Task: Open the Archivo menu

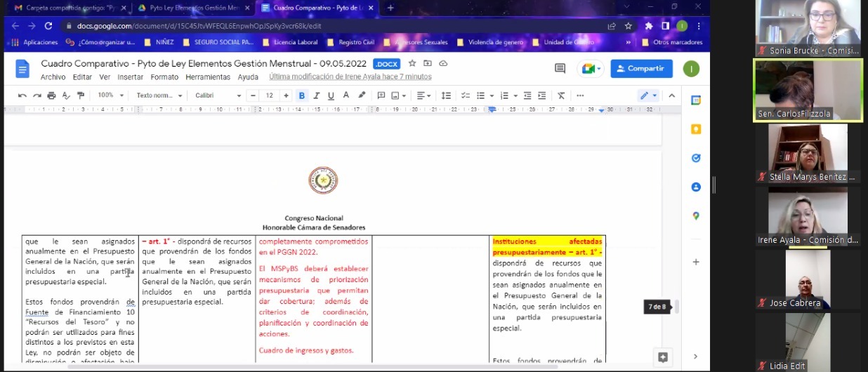Action: (x=53, y=77)
